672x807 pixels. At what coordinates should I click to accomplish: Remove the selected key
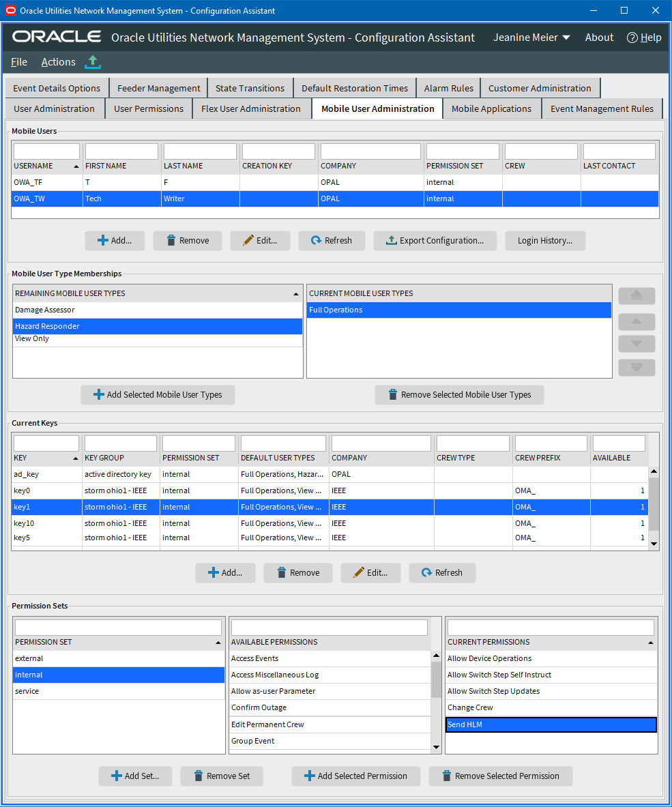pyautogui.click(x=298, y=573)
